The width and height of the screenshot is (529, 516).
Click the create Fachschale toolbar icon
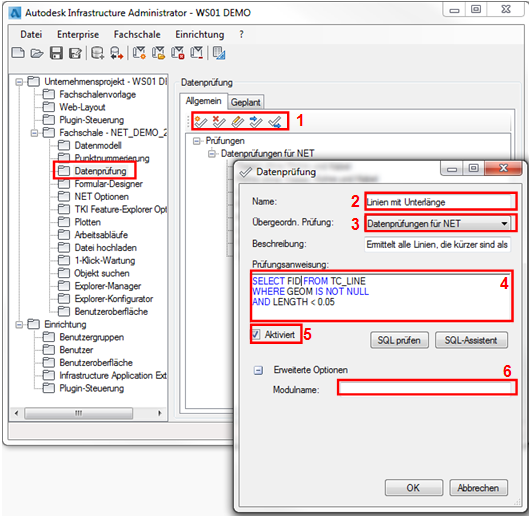tap(139, 53)
